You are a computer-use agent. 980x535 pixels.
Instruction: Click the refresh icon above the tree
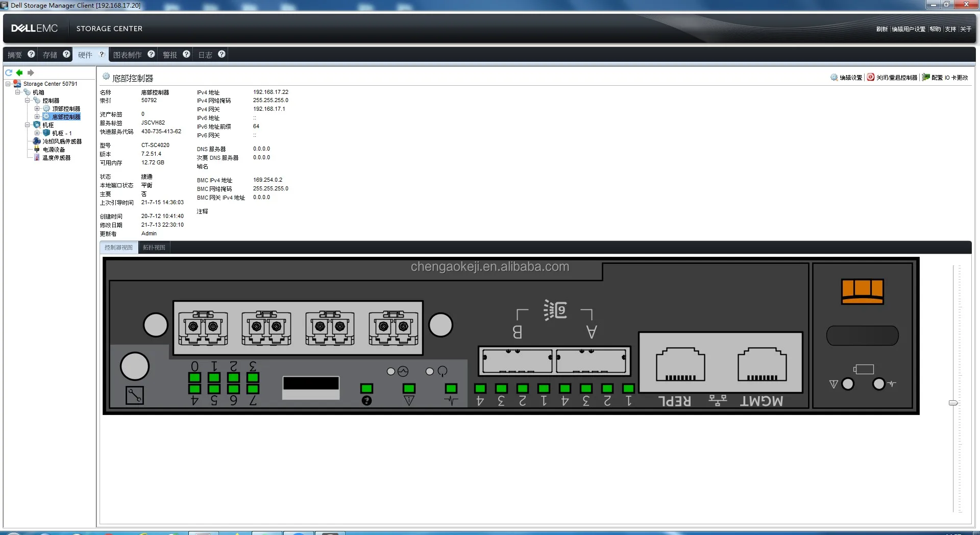(x=9, y=72)
